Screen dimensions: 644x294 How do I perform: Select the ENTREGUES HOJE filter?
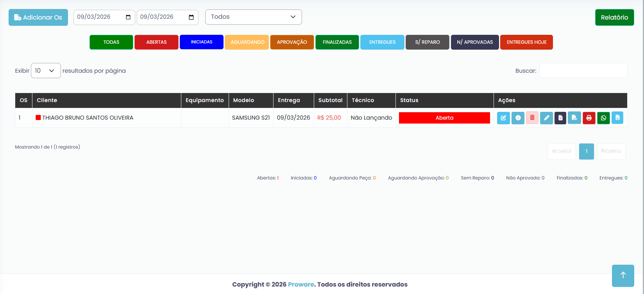pos(526,42)
